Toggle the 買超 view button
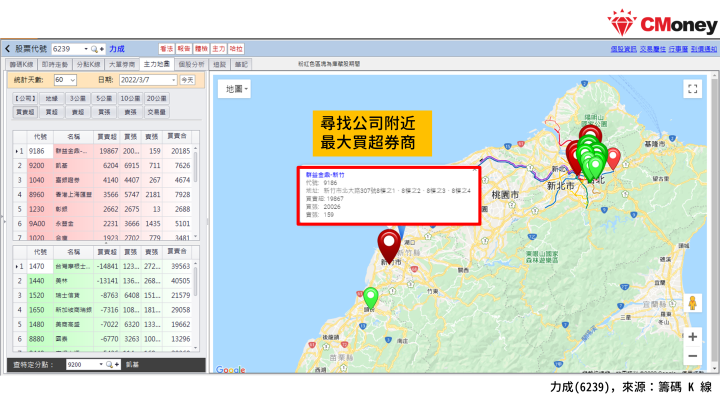The image size is (720, 400). click(x=51, y=112)
